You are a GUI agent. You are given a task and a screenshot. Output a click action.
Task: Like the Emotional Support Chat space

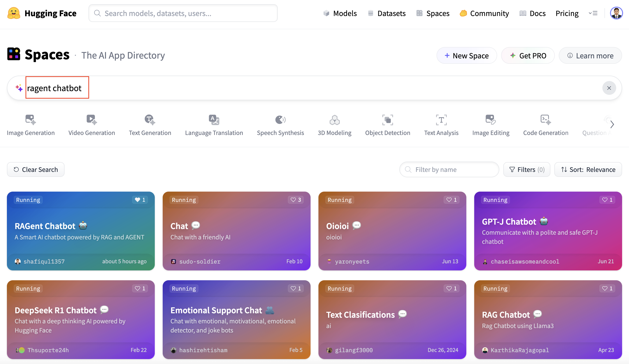(296, 288)
